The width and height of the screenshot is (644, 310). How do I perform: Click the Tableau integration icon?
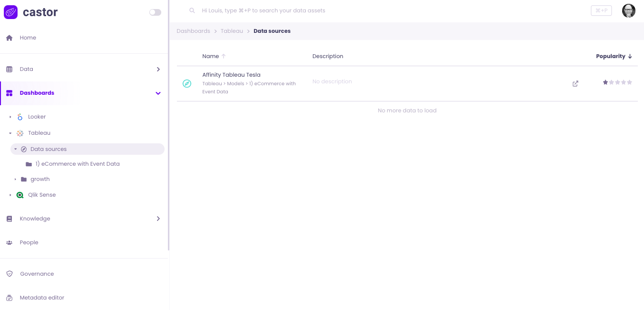20,133
